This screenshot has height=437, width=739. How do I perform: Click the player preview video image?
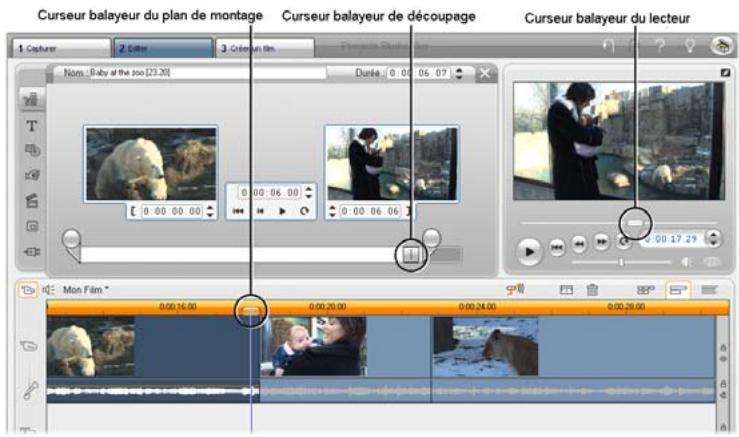click(x=618, y=141)
